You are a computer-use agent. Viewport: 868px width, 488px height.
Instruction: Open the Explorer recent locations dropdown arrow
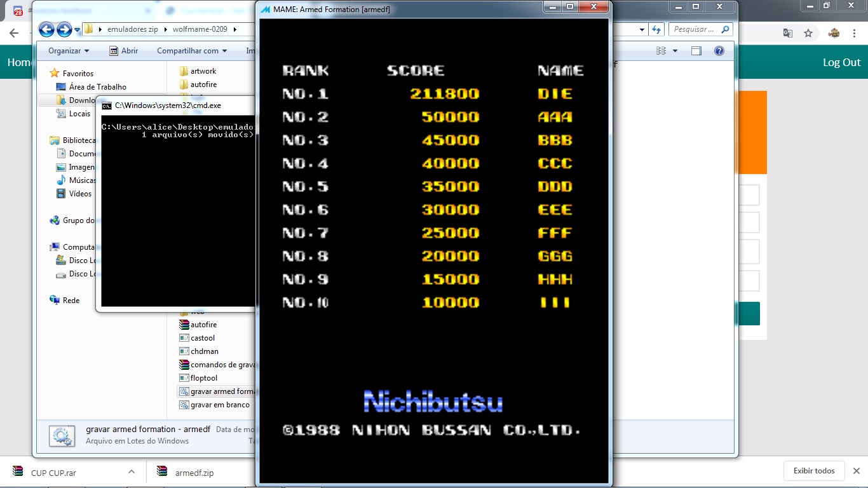77,30
